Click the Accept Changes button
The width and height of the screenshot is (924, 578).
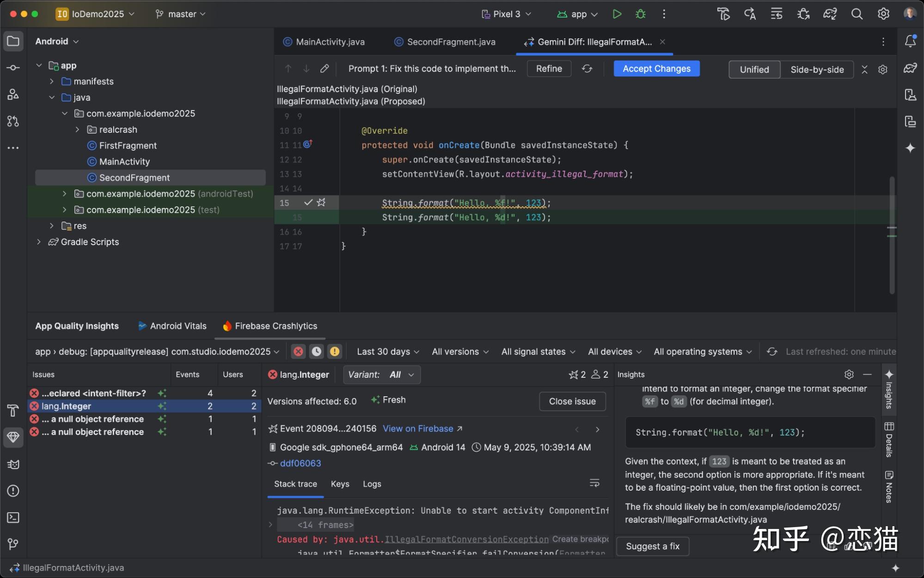pyautogui.click(x=656, y=68)
